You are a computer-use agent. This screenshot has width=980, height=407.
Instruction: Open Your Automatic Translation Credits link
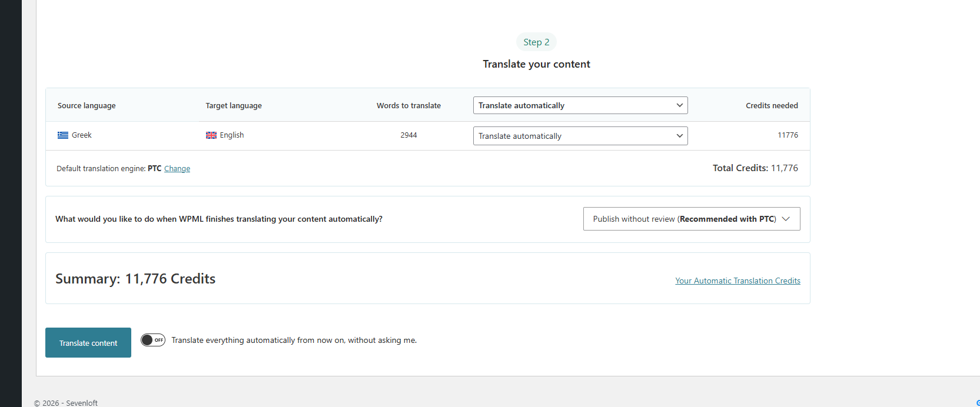tap(738, 281)
